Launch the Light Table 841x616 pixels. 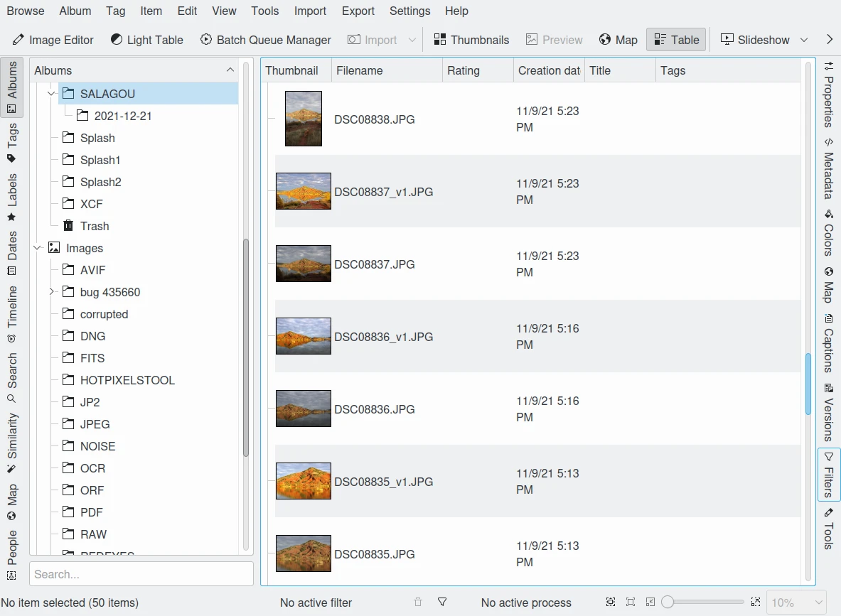147,40
